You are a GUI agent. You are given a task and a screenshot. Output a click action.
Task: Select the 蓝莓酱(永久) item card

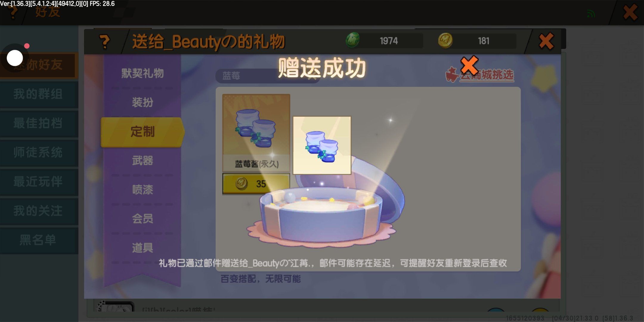pos(256,133)
